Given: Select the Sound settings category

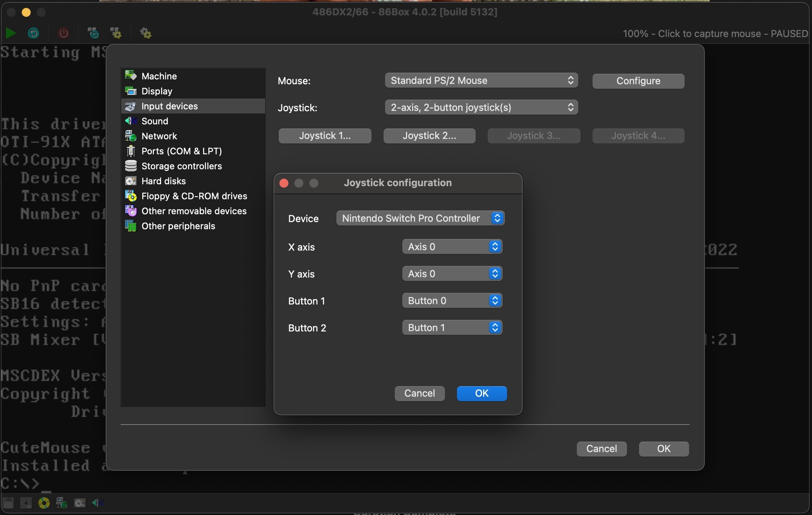Looking at the screenshot, I should 154,121.
